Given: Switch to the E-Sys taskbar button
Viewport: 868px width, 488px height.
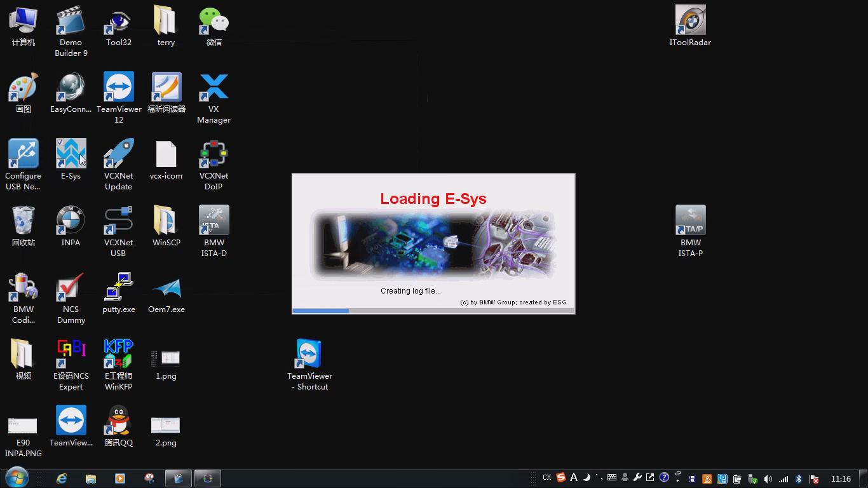Looking at the screenshot, I should pyautogui.click(x=208, y=478).
